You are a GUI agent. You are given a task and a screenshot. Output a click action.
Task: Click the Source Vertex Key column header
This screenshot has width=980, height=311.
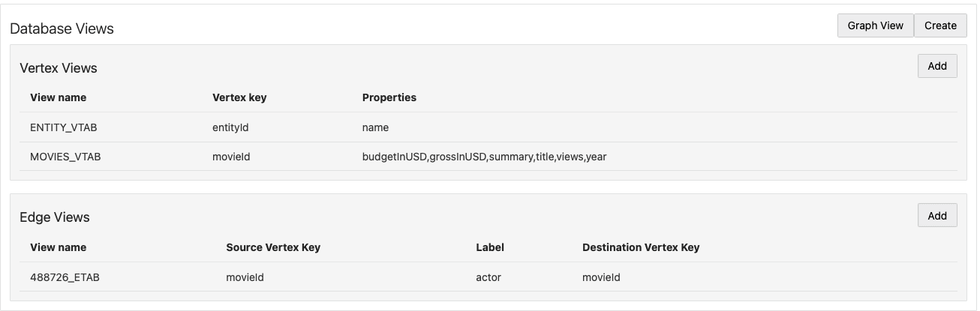[x=273, y=247]
